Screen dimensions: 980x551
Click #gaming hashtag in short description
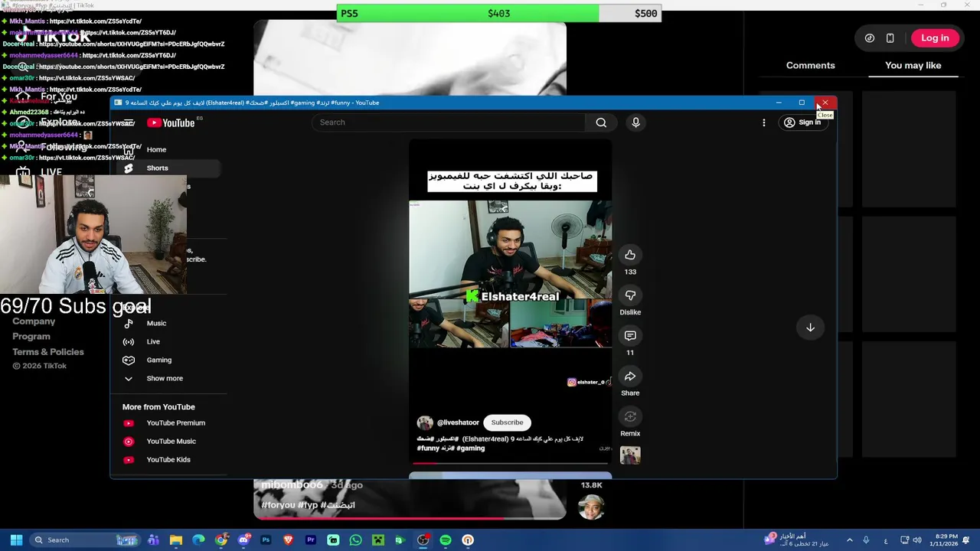(470, 448)
